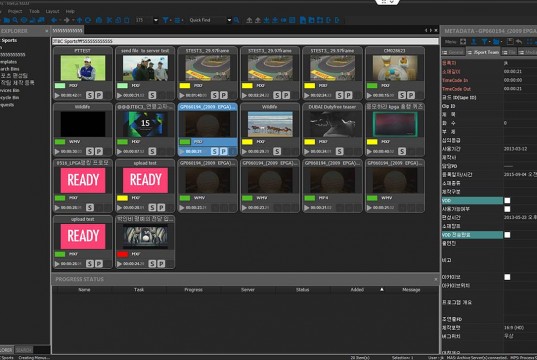The image size is (537, 360).
Task: Click the P button on the CM028823 clip
Action: pos(411,95)
